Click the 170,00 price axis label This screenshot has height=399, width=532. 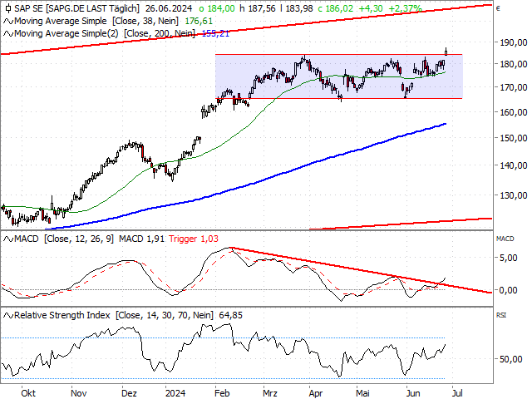514,87
